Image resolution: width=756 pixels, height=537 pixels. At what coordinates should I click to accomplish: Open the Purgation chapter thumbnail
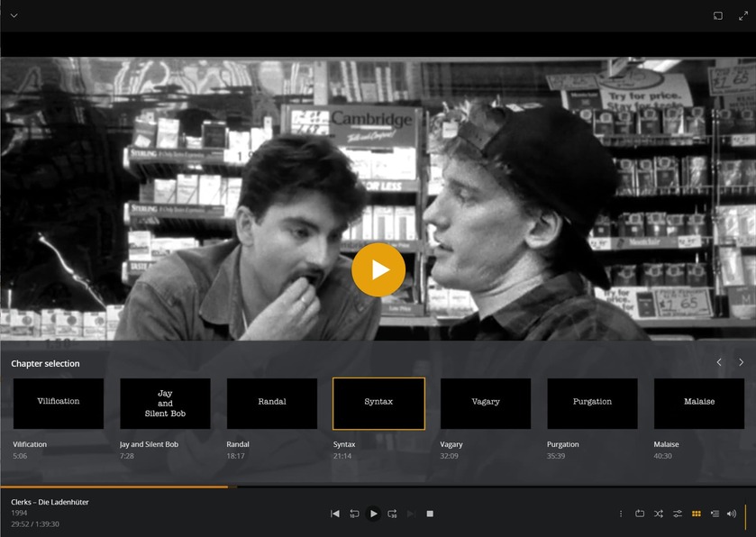coord(592,404)
